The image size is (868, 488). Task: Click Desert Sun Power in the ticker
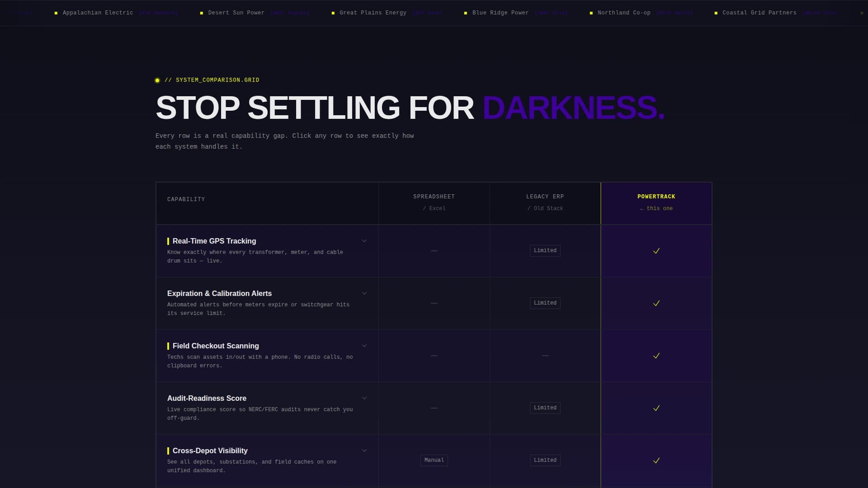236,13
